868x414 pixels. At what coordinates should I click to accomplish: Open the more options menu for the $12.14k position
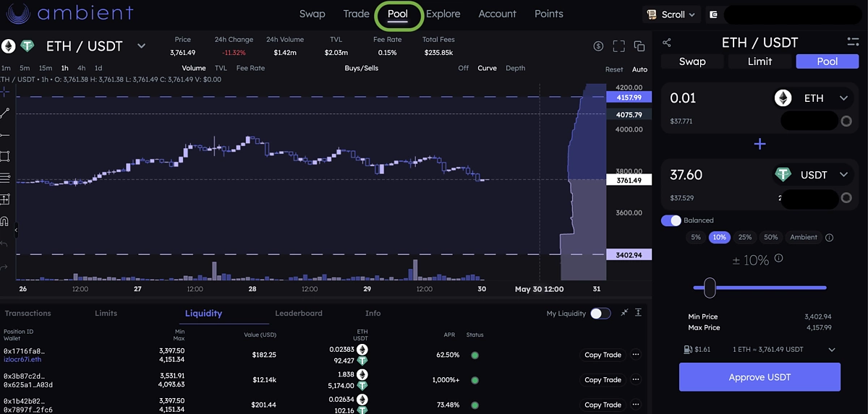[x=636, y=379]
